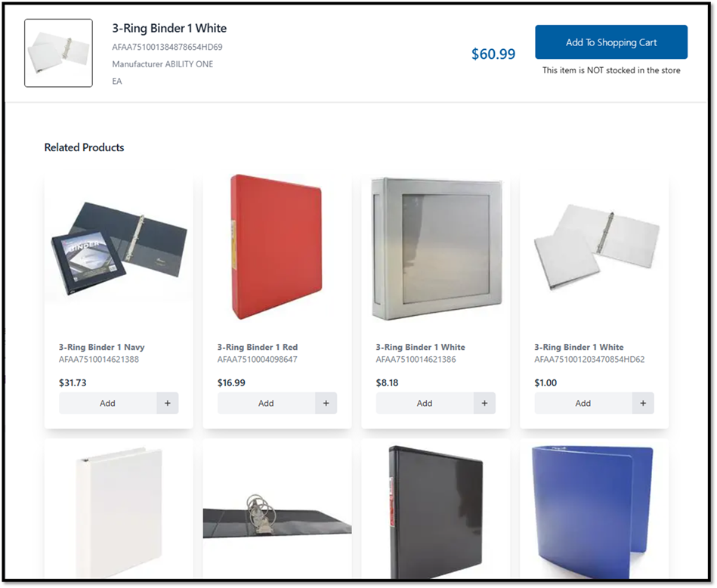Open the blue binder product image

(x=593, y=510)
